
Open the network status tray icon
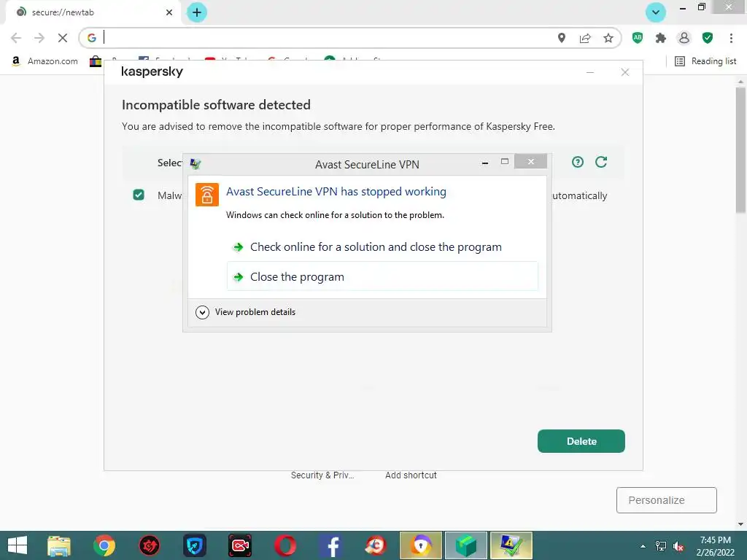point(661,546)
